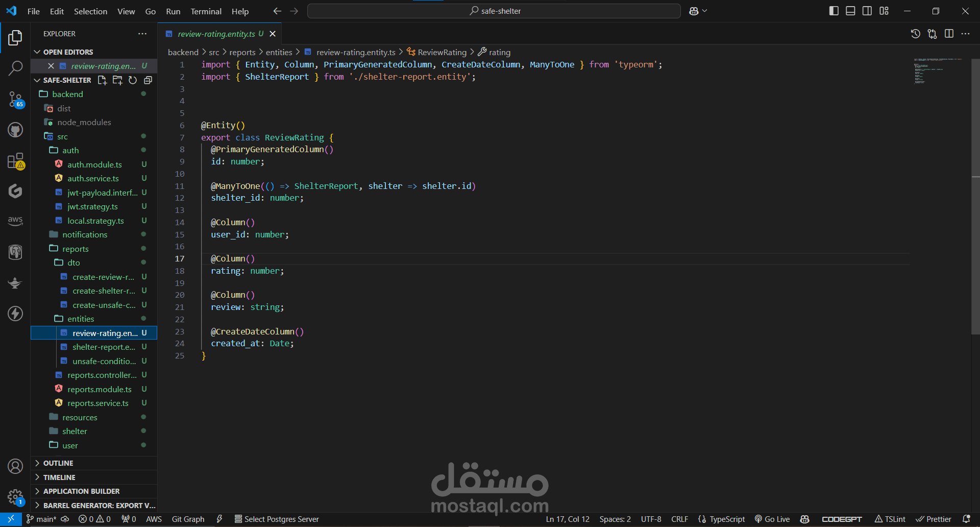Expand the TIMELINE section
The height and width of the screenshot is (527, 980).
(x=94, y=477)
